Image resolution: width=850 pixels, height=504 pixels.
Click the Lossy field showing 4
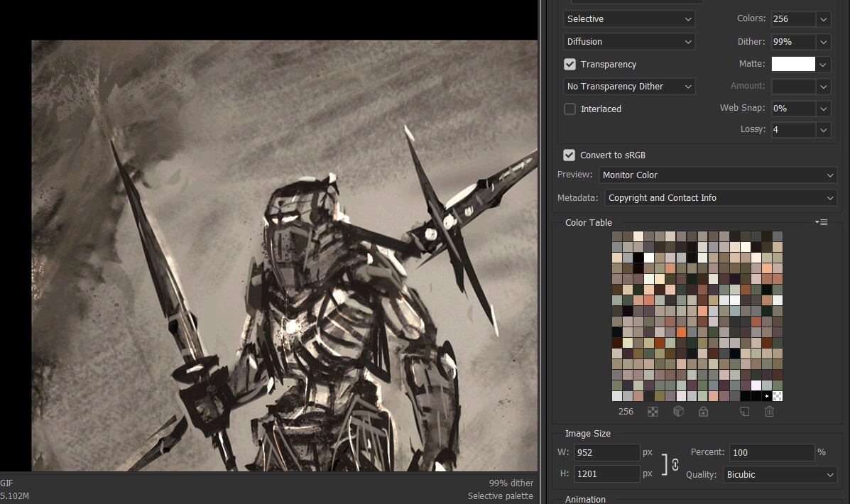coord(793,129)
